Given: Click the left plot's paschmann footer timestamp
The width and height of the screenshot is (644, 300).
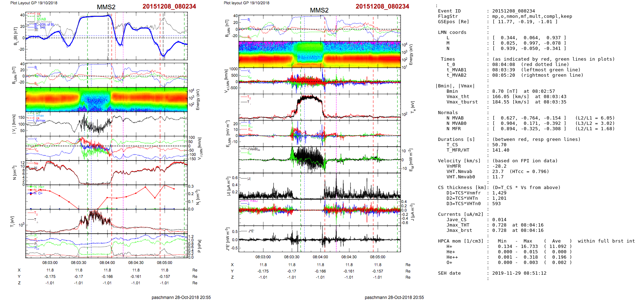Looking at the screenshot, I should [x=181, y=297].
